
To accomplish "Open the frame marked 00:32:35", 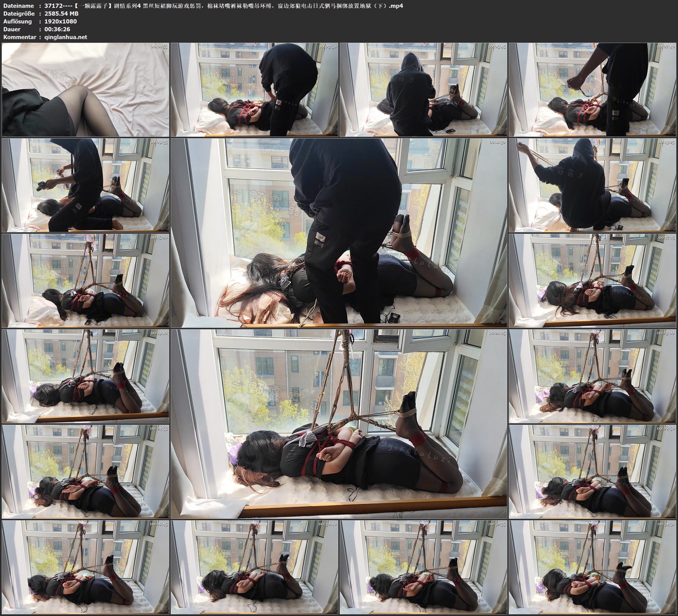I will point(424,567).
